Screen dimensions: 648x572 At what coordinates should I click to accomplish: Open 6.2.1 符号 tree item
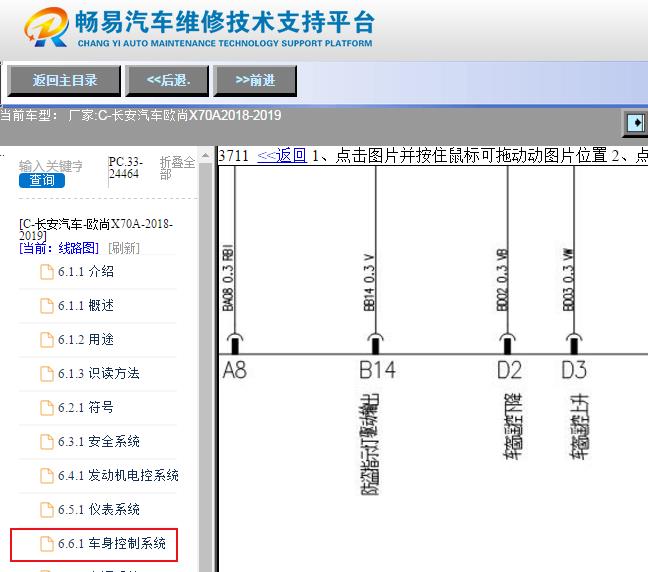click(86, 407)
